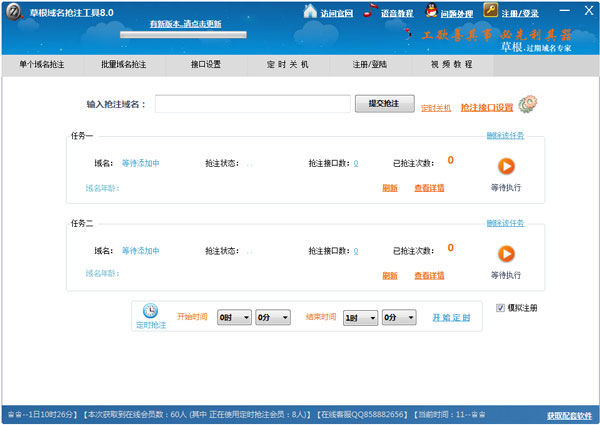Click the music note icon for 语音教程

pos(370,10)
